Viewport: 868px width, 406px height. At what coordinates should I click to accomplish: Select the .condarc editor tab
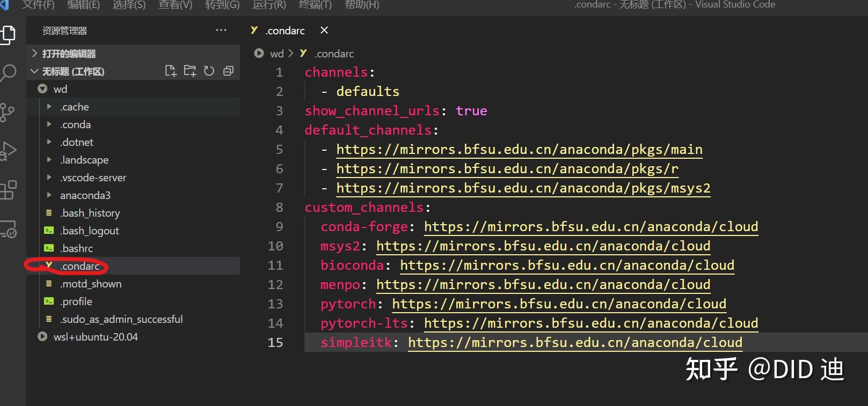click(x=285, y=31)
